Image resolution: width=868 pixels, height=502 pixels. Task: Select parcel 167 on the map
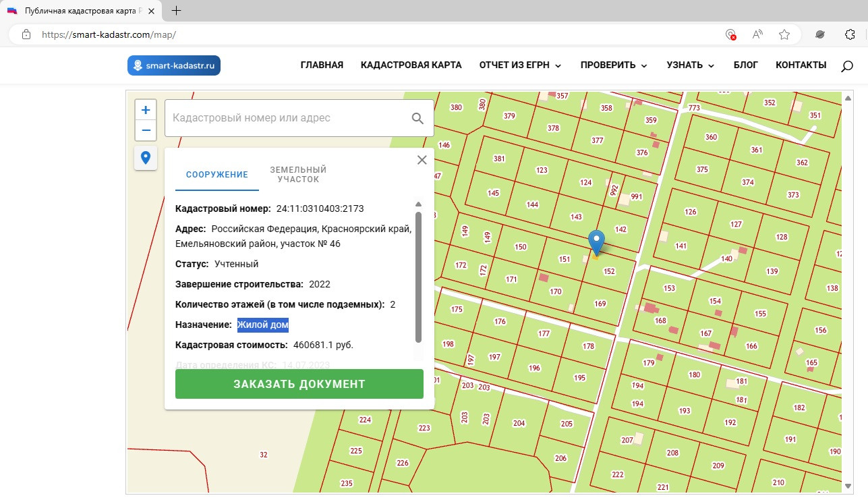click(706, 333)
